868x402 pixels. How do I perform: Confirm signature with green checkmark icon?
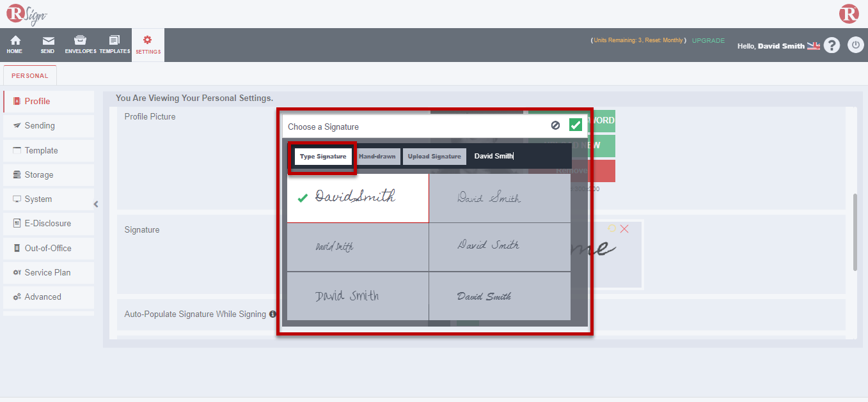[575, 125]
